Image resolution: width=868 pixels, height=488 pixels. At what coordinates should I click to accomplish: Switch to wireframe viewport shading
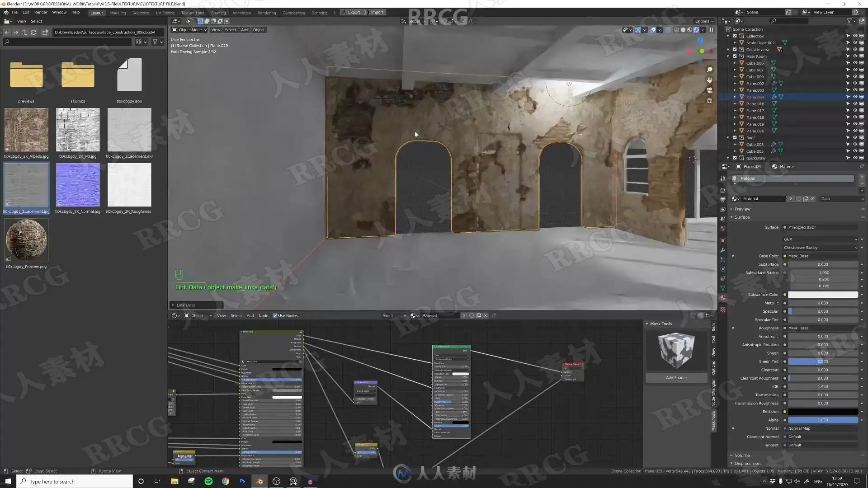pyautogui.click(x=676, y=30)
